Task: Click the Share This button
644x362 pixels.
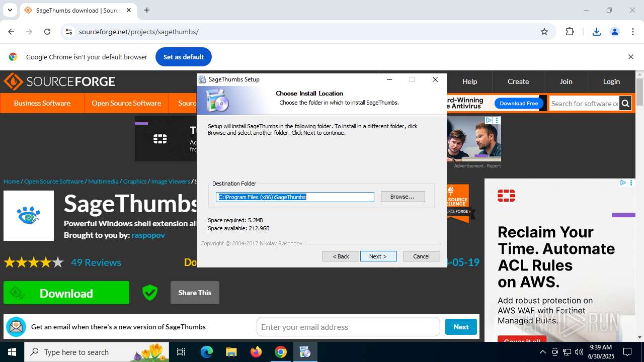Action: click(x=195, y=293)
